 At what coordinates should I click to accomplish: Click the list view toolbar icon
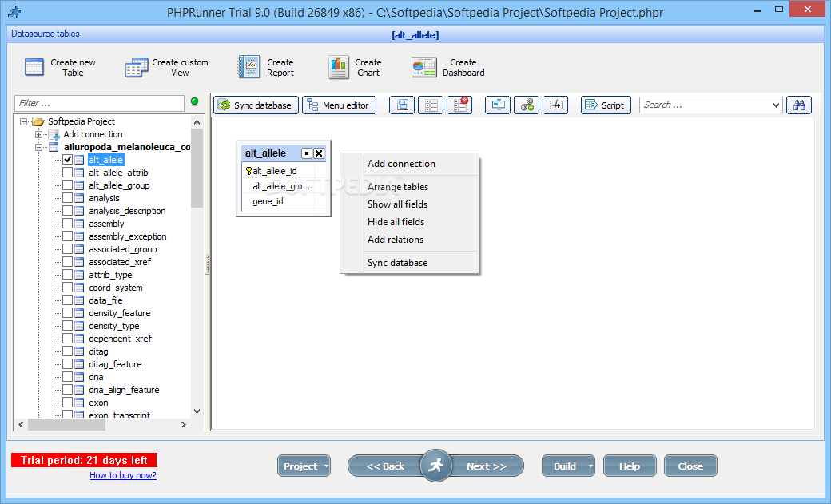pos(431,105)
